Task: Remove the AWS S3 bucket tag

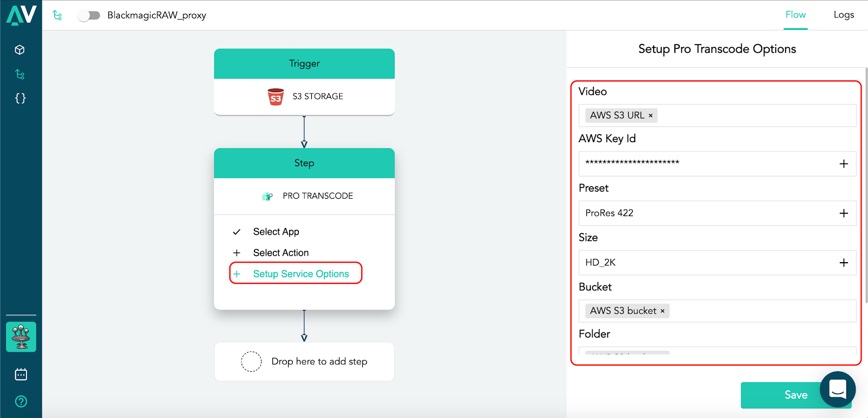Action: tap(662, 311)
